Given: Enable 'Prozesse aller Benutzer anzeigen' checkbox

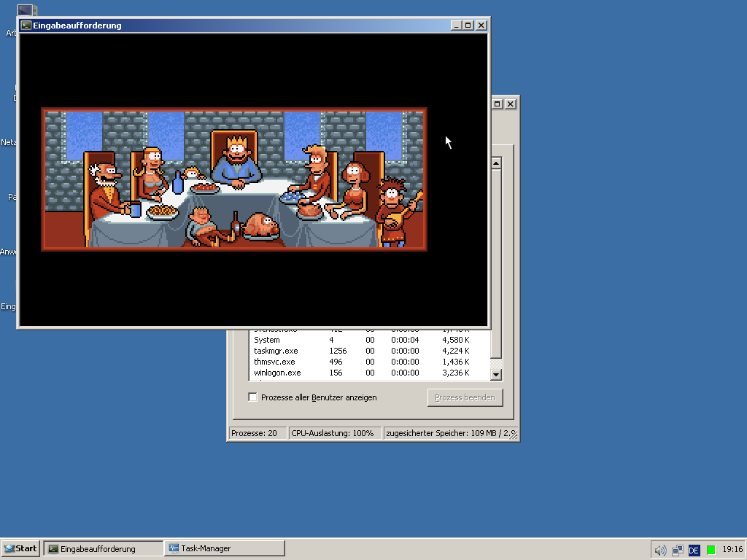Looking at the screenshot, I should coord(252,397).
